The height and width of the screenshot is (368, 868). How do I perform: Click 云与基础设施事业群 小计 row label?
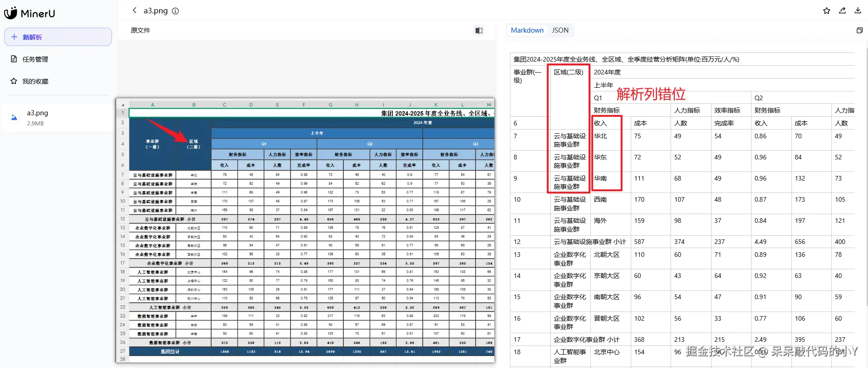[590, 242]
